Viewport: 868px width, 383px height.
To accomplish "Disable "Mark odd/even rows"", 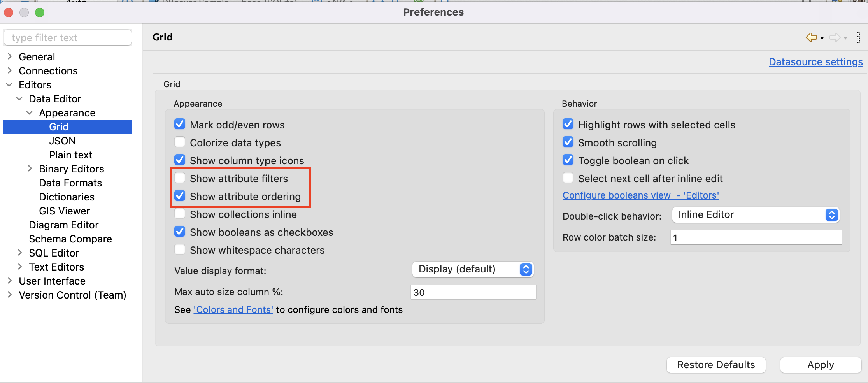I will (x=180, y=124).
